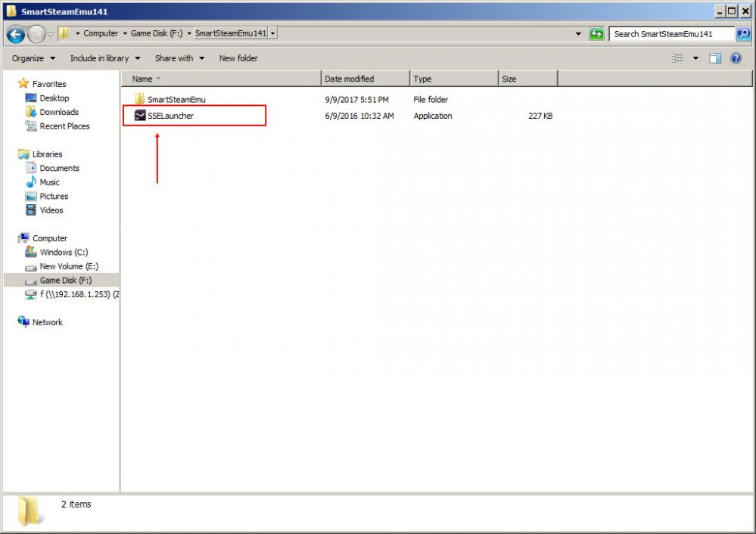This screenshot has width=756, height=534.
Task: Select Computer breadcrumb in address bar
Action: click(101, 33)
